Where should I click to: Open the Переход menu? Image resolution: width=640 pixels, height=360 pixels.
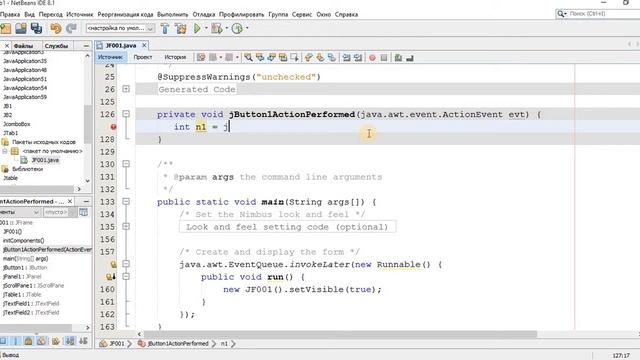[x=51, y=14]
